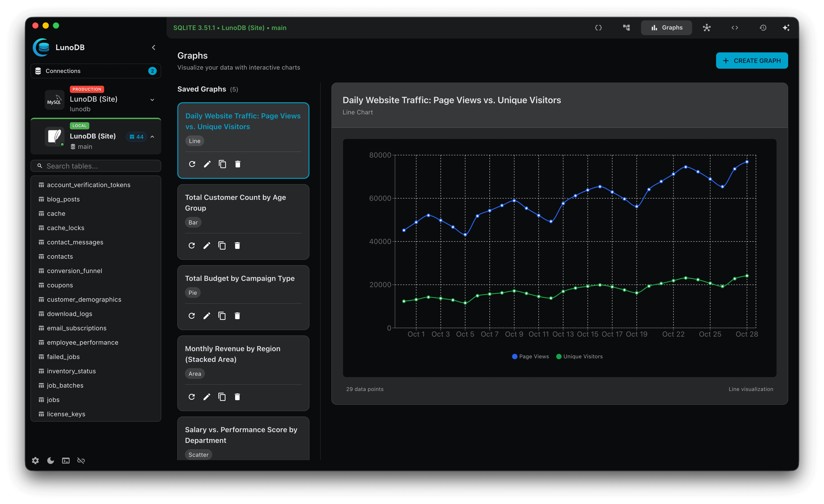Toggle dark mode with the moon icon
824x504 pixels.
[50, 460]
